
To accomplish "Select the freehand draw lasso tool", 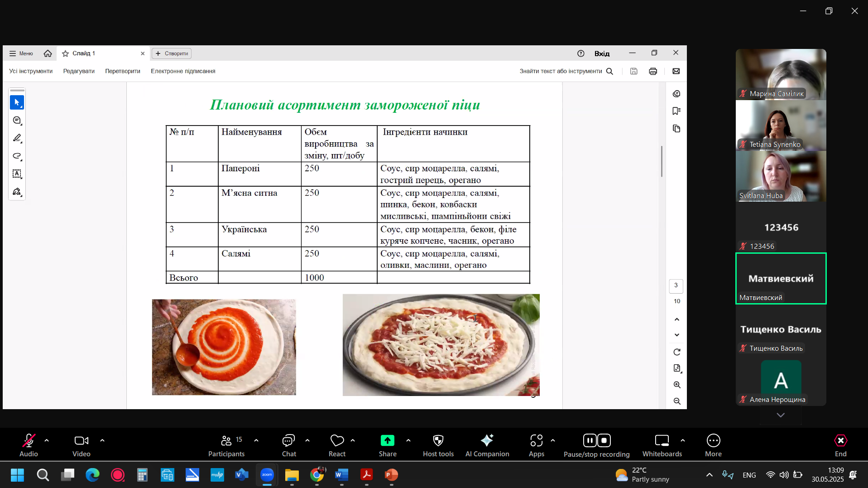I will [17, 156].
